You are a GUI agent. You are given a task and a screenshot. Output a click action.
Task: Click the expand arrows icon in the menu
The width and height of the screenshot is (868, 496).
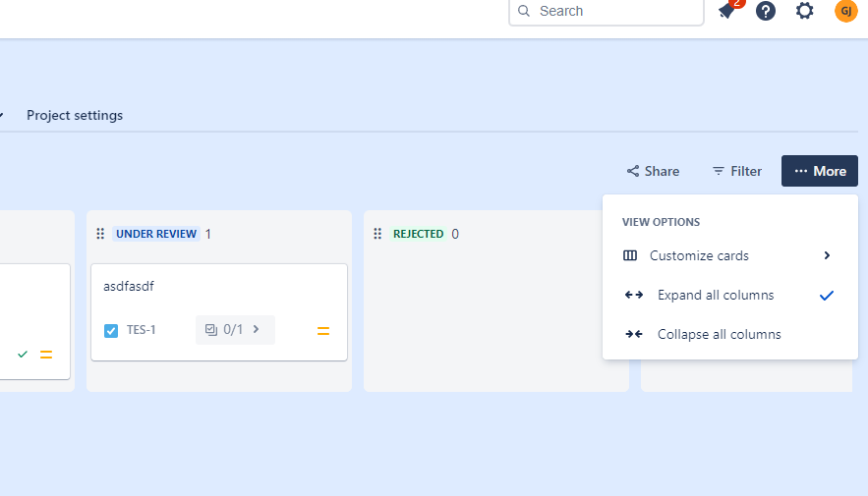click(634, 295)
